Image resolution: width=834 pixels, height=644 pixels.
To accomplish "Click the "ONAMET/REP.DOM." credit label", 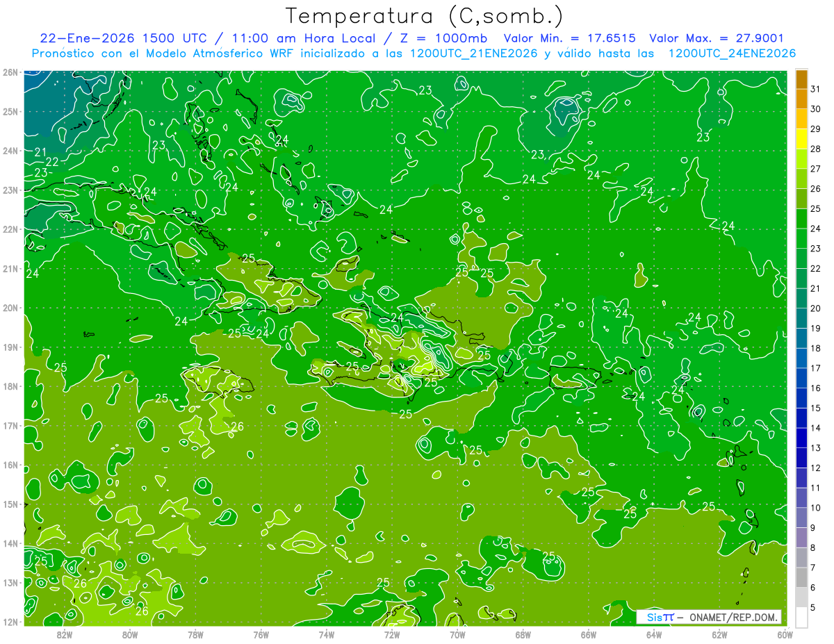I will coord(733,617).
